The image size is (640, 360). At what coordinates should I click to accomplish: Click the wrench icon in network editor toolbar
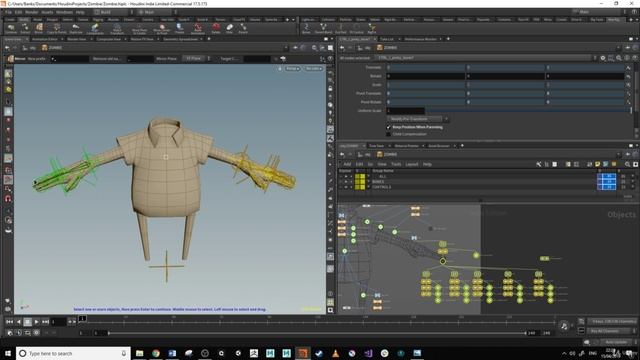538,164
